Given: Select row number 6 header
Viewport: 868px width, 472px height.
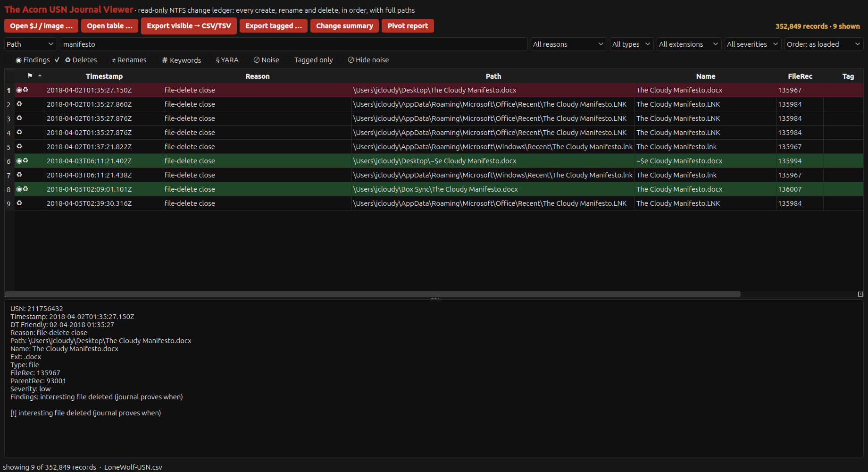Looking at the screenshot, I should [8, 161].
